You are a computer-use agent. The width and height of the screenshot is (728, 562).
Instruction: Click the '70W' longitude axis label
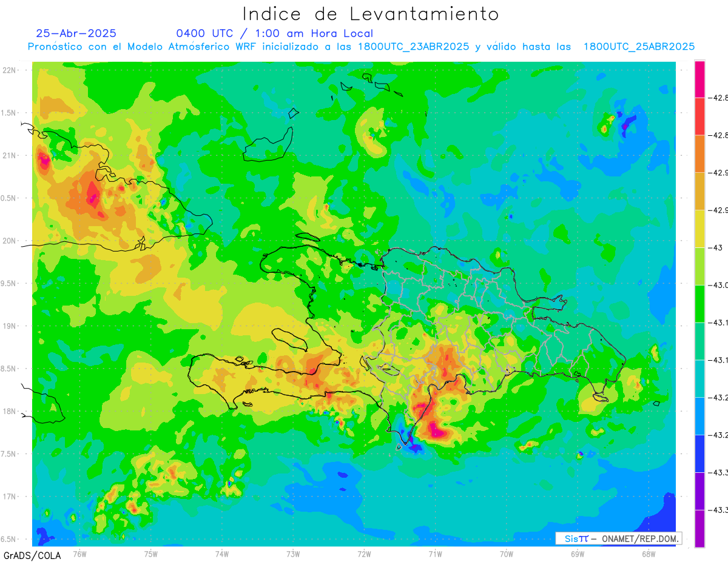[507, 554]
